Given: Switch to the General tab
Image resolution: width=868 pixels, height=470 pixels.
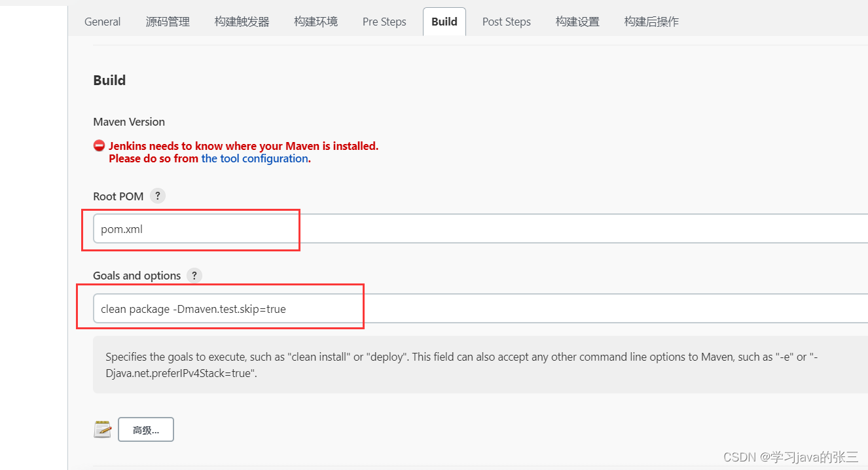Looking at the screenshot, I should (102, 21).
